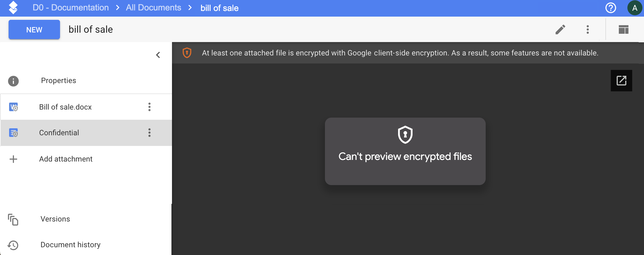Screen dimensions: 644x255
Task: Open Document history
Action: tap(70, 245)
